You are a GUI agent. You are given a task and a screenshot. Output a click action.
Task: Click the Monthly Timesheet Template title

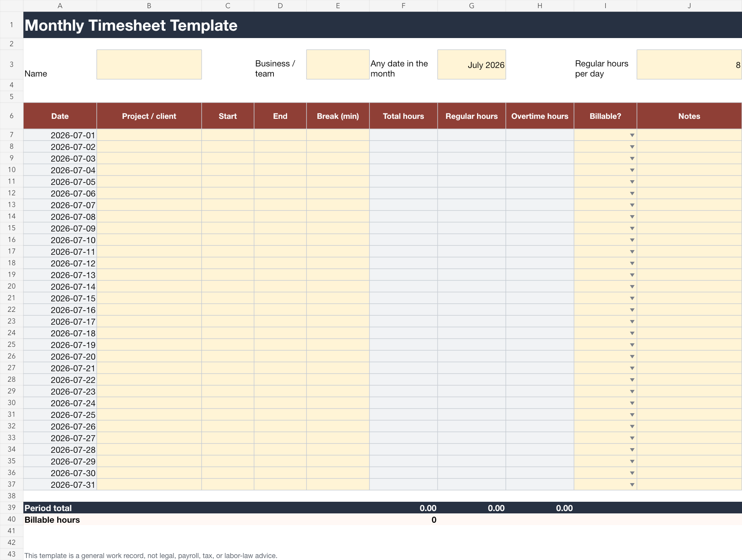[x=131, y=25]
